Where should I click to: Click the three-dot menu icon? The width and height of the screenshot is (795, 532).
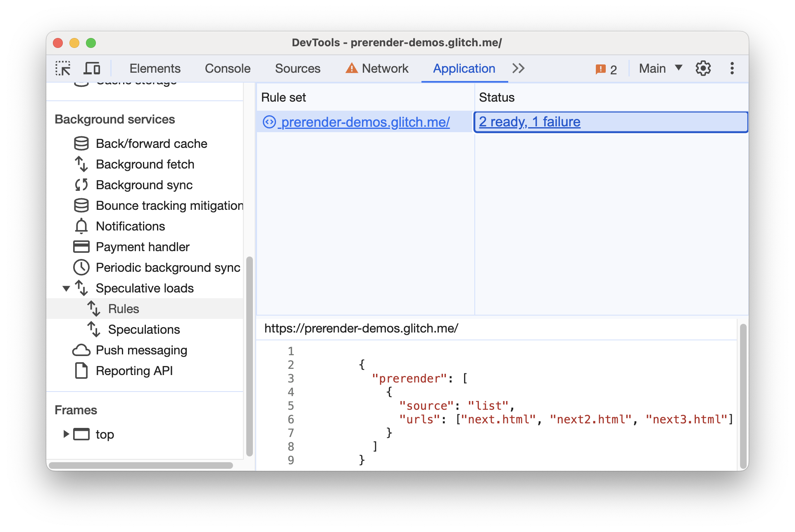click(x=732, y=68)
